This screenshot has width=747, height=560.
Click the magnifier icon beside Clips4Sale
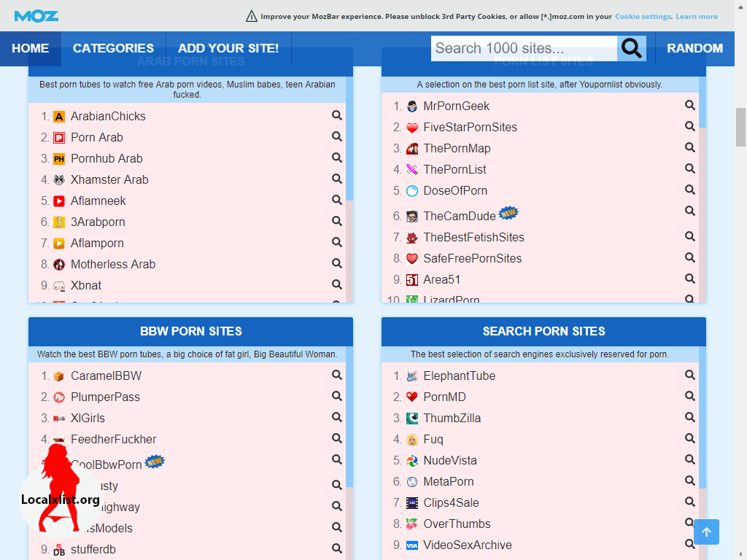click(690, 502)
